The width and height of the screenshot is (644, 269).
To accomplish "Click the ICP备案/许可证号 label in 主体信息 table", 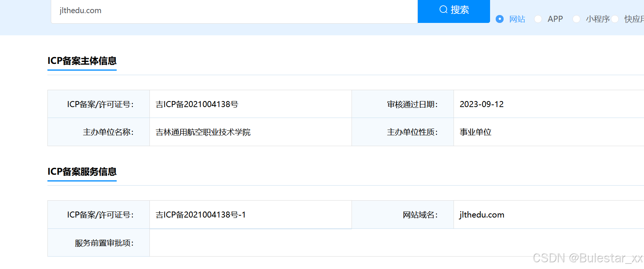I will coord(99,104).
